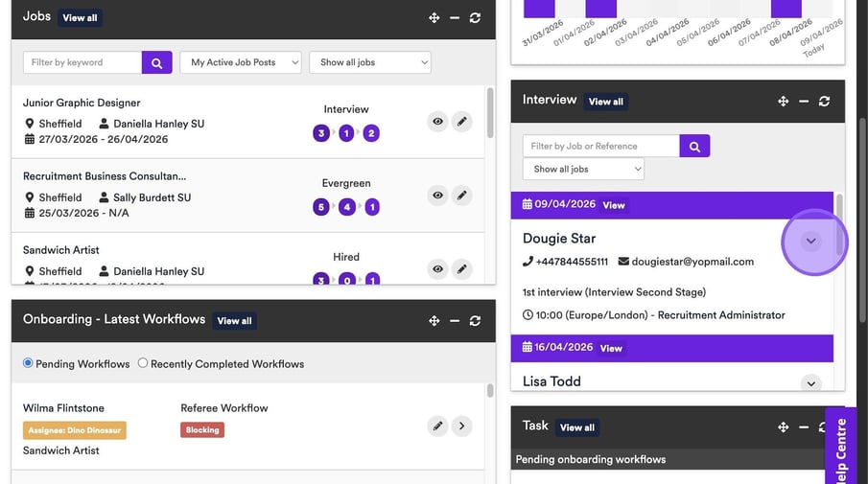Refresh the Jobs panel
The height and width of the screenshot is (484, 868).
[475, 18]
